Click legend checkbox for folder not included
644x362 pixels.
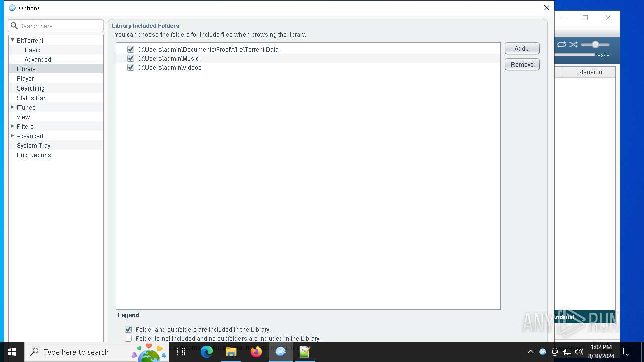(x=128, y=338)
